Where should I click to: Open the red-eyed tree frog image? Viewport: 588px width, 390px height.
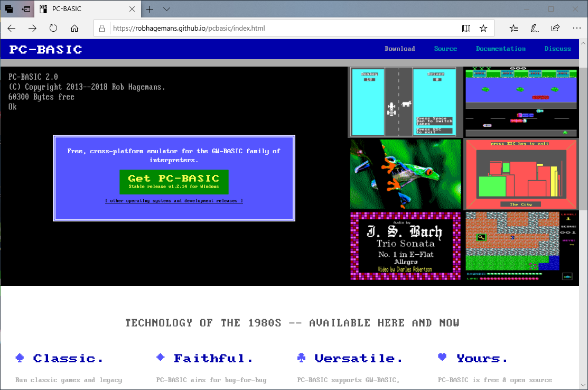pos(405,174)
